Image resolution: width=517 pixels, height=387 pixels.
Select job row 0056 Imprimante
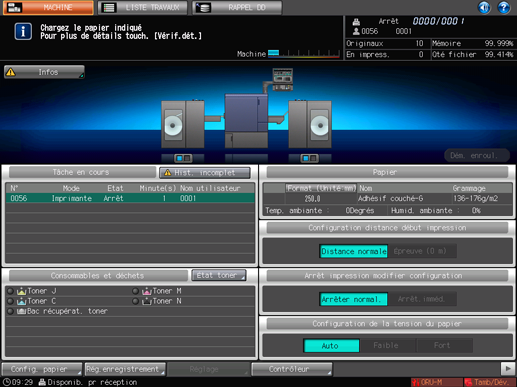click(130, 198)
